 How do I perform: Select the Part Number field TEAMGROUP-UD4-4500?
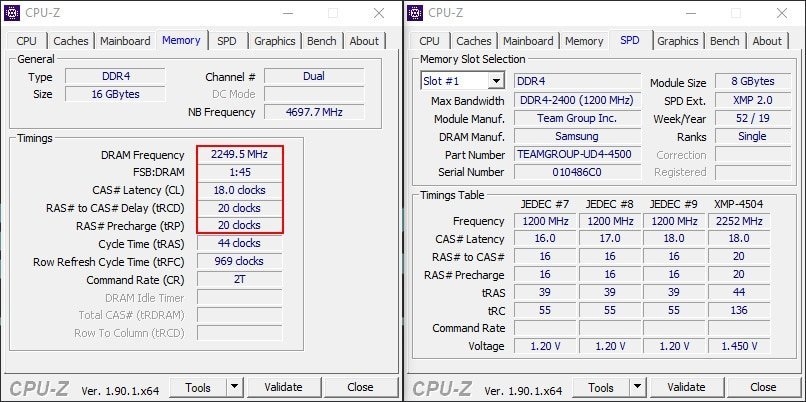click(574, 155)
